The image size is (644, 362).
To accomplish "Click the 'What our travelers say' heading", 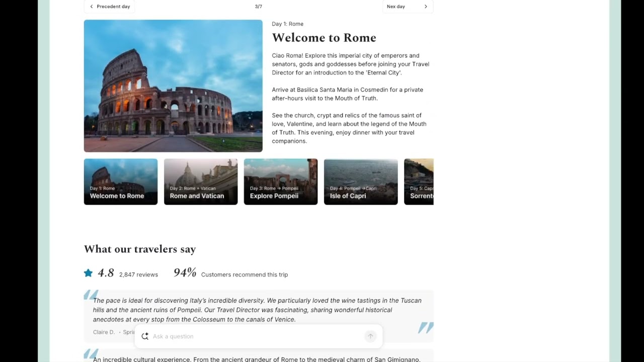I will pos(140,249).
